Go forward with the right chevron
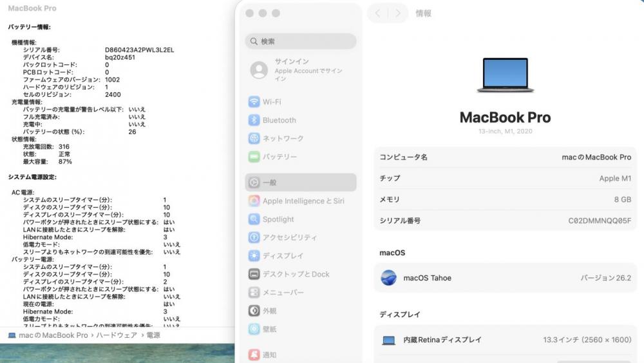This screenshot has width=644, height=363. click(x=397, y=13)
